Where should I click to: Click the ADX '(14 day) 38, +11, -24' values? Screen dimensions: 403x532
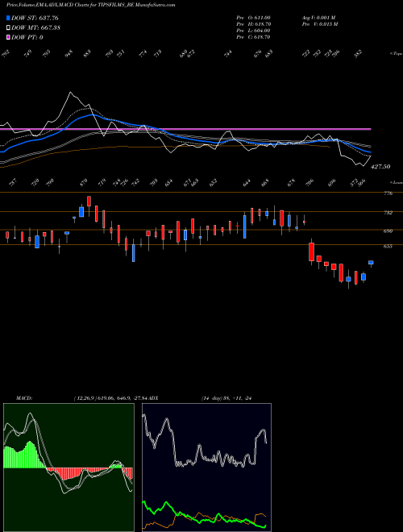(226, 398)
